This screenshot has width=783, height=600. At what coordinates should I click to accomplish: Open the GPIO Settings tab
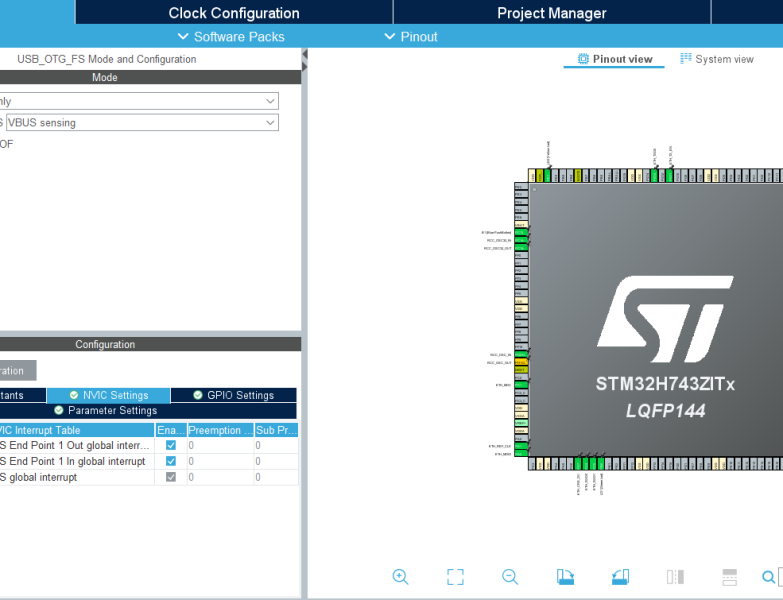pos(233,395)
